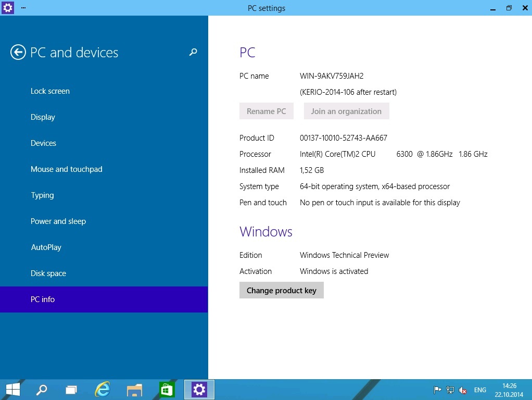This screenshot has width=532, height=400.
Task: Open the Start menu Windows logo
Action: pyautogui.click(x=12, y=390)
